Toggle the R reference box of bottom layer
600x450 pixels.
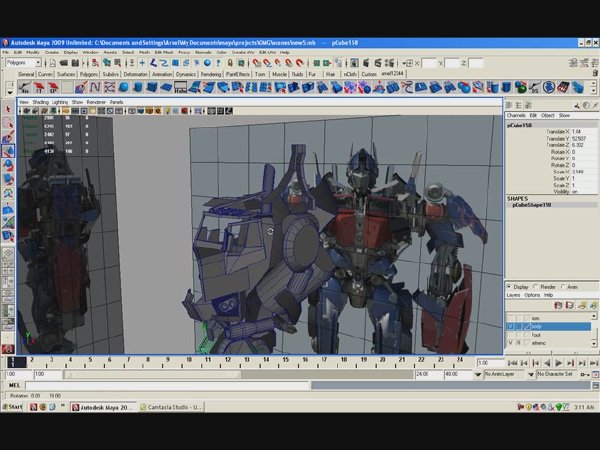coord(519,343)
